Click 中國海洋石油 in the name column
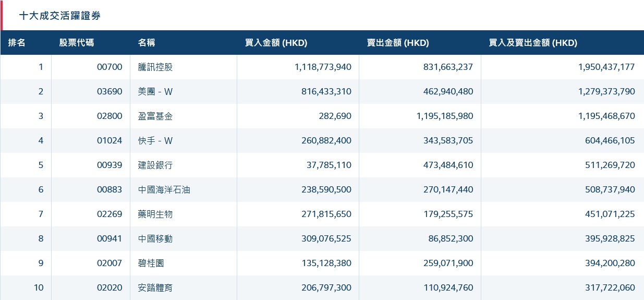644x300 pixels. pos(164,189)
